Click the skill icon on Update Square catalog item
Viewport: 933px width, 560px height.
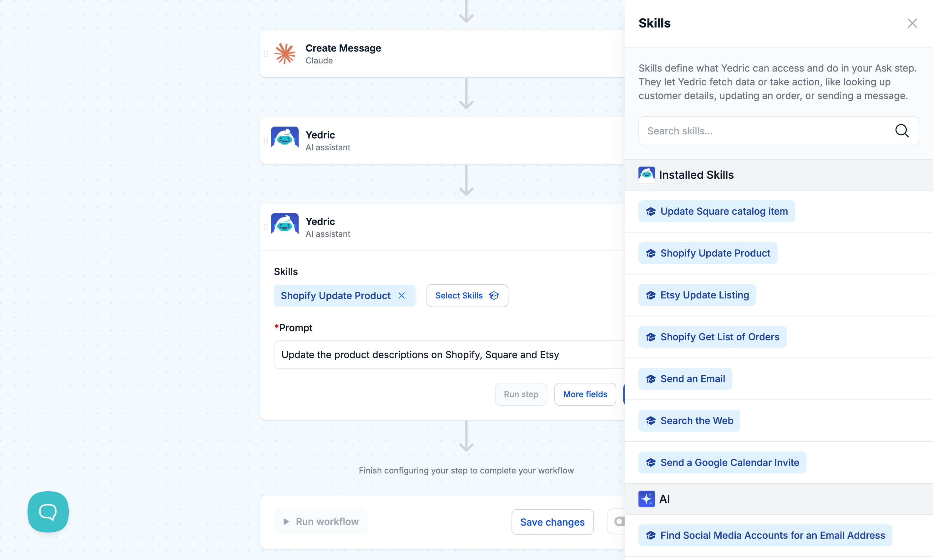[650, 211]
